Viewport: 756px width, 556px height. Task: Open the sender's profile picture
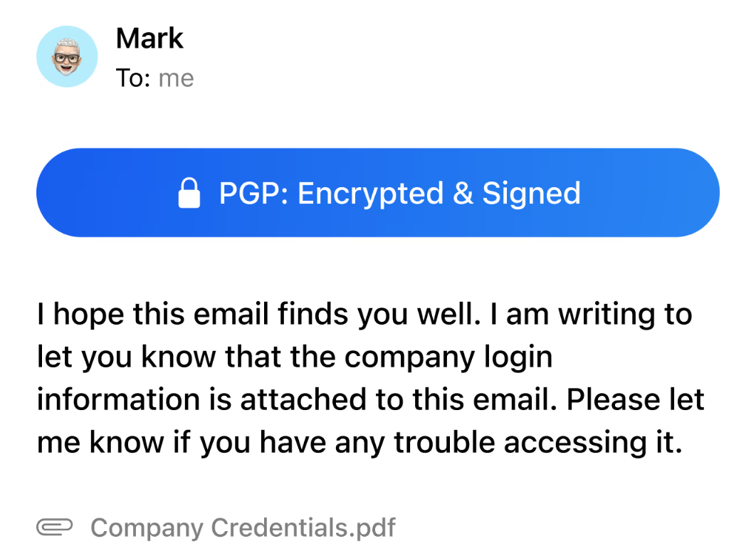click(67, 56)
